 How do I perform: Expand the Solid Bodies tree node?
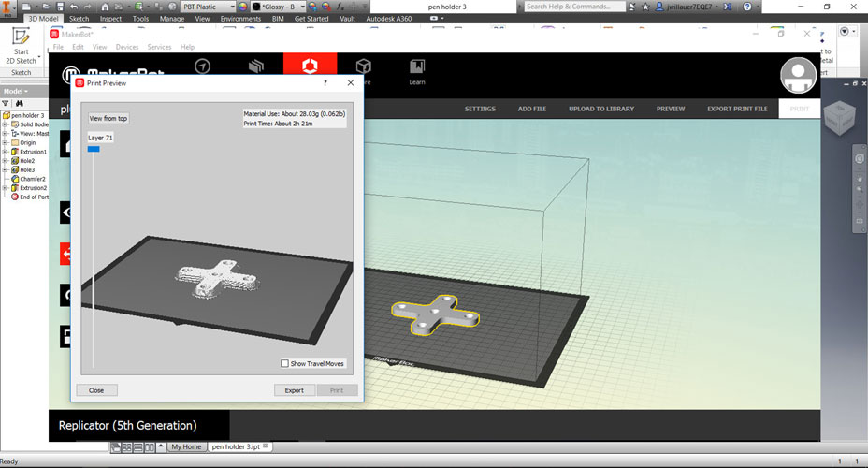pyautogui.click(x=5, y=124)
